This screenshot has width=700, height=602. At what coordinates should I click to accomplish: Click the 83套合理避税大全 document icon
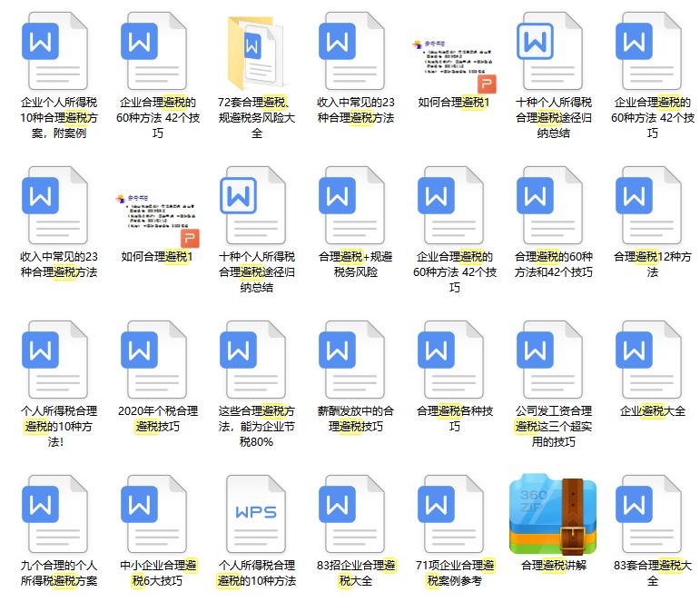pyautogui.click(x=648, y=514)
